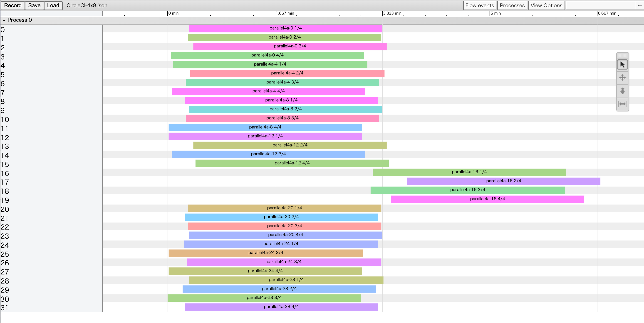644x323 pixels.
Task: Select the parallel4a-28 3/4 slice
Action: (x=264, y=298)
